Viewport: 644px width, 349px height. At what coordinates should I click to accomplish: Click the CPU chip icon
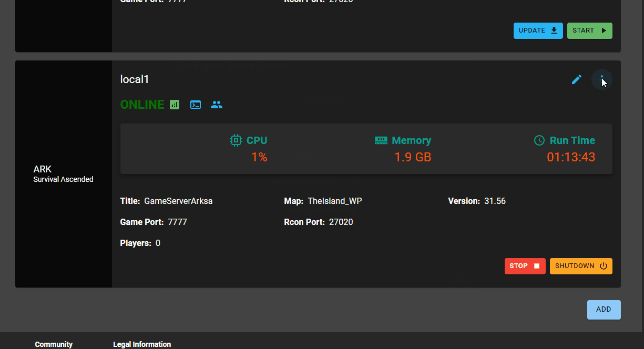[x=236, y=140]
